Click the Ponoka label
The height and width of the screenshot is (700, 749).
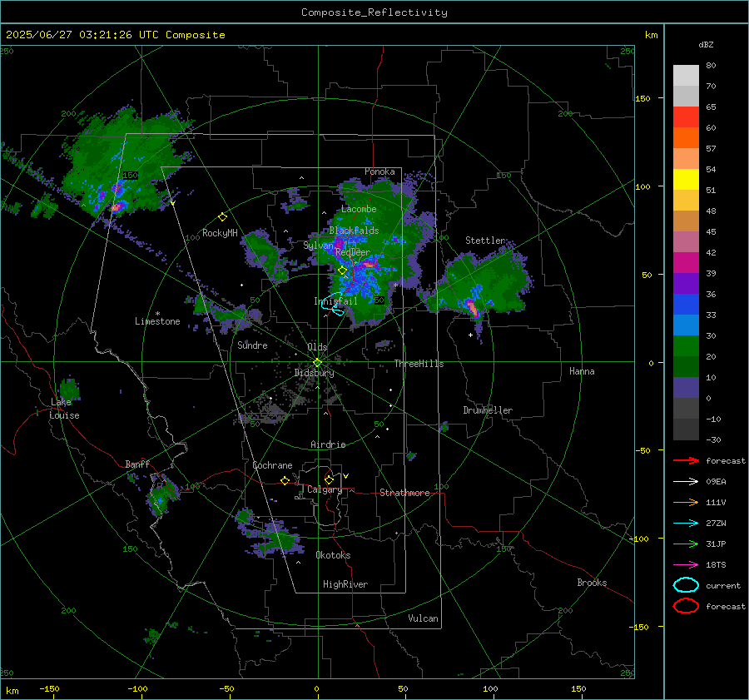(x=379, y=171)
